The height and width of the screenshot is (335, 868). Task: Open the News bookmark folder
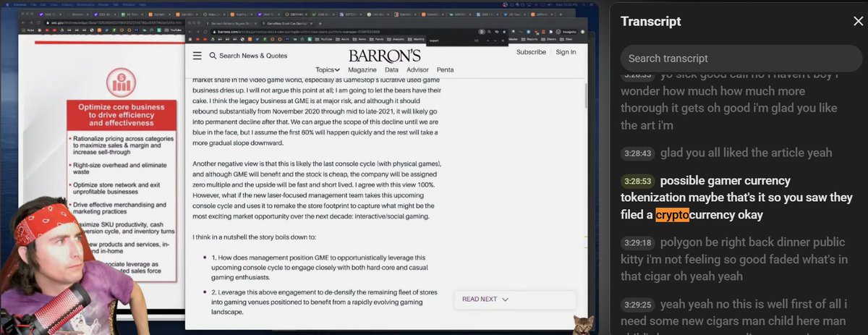tap(360, 40)
